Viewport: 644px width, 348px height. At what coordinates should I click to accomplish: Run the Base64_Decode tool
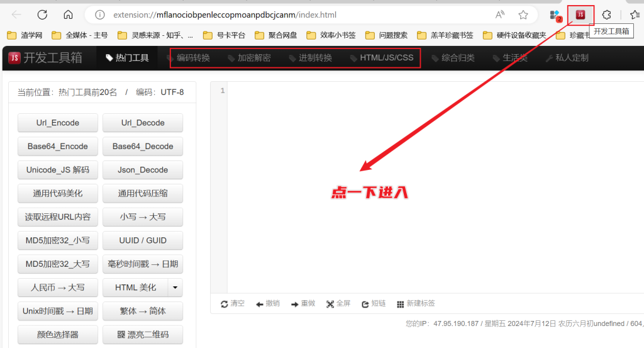[143, 146]
